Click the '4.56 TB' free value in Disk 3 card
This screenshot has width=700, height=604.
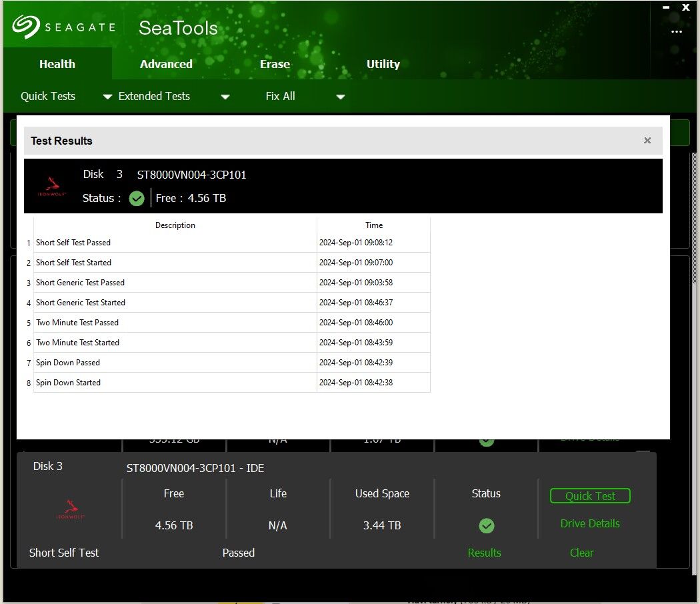coord(173,525)
